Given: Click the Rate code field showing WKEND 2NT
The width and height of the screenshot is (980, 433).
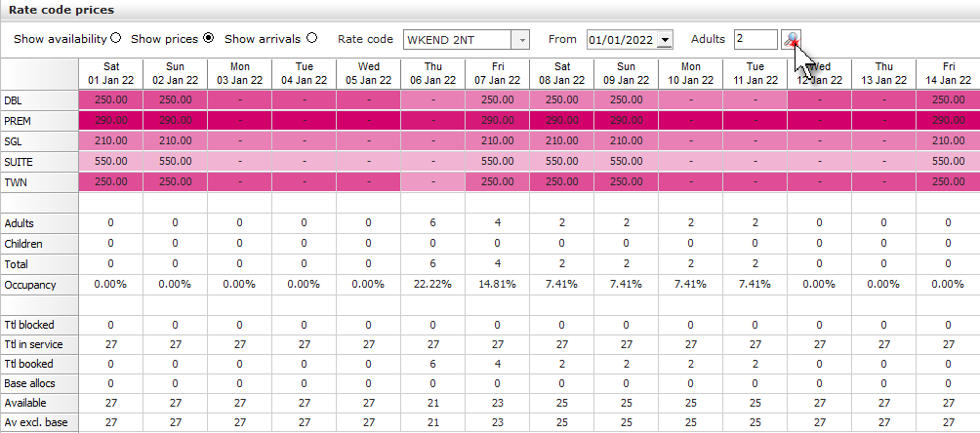Looking at the screenshot, I should coord(458,40).
